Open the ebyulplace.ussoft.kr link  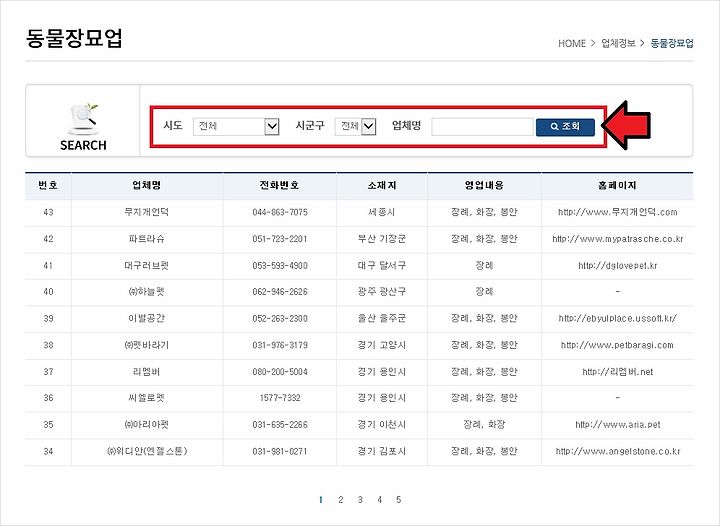[x=618, y=318]
